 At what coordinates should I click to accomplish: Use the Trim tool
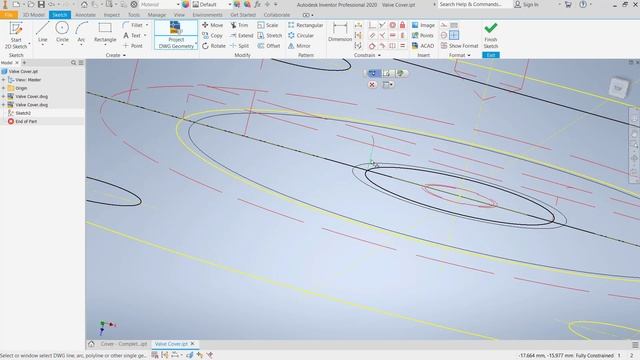click(x=239, y=25)
